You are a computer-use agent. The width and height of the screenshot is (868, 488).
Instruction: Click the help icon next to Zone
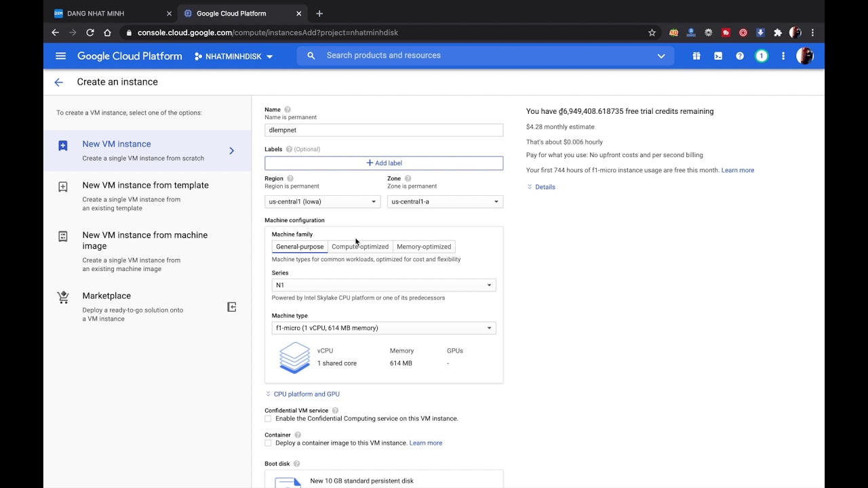[x=408, y=178]
